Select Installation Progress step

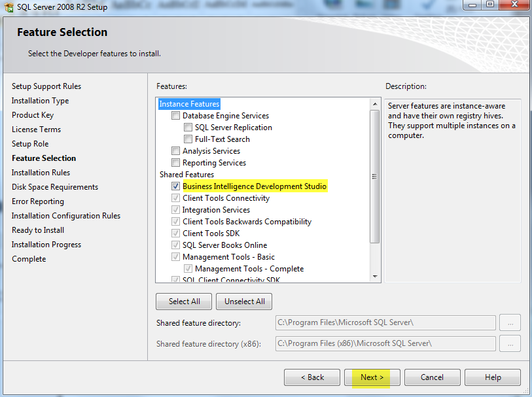[x=46, y=245]
